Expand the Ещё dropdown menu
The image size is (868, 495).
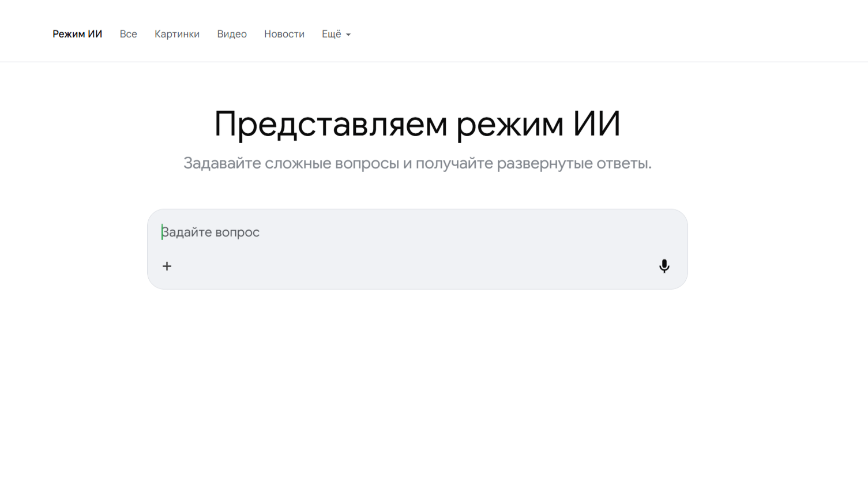coord(336,34)
